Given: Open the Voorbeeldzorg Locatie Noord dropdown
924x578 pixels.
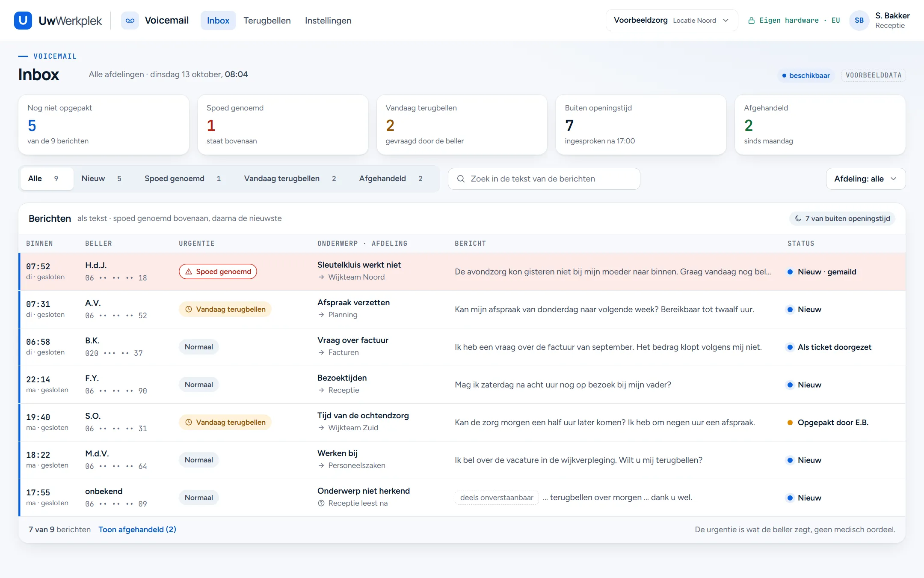Looking at the screenshot, I should click(672, 21).
